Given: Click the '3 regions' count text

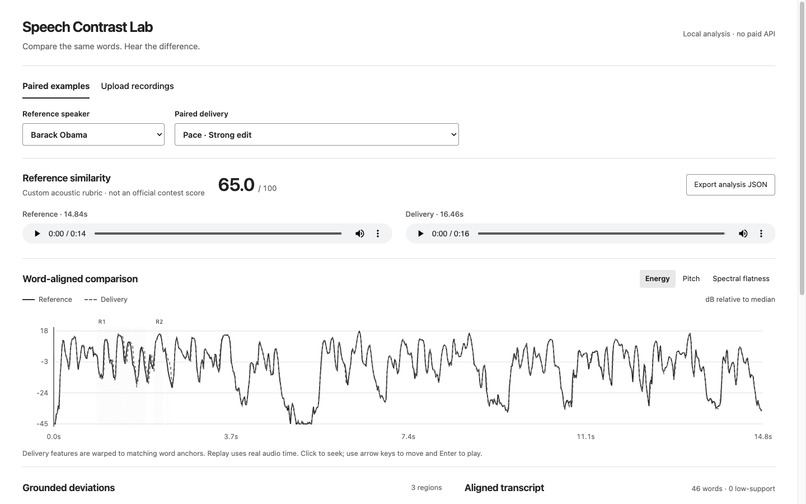Looking at the screenshot, I should (x=426, y=488).
